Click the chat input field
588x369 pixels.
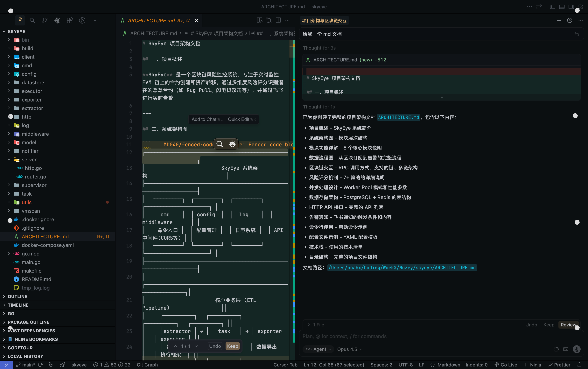tap(415, 336)
